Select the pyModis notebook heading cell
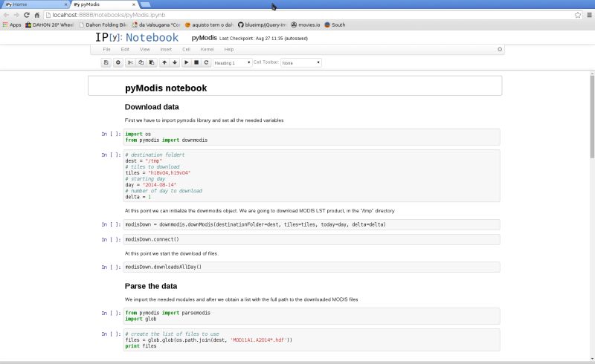Image resolution: width=595 pixels, height=364 pixels. (x=295, y=85)
